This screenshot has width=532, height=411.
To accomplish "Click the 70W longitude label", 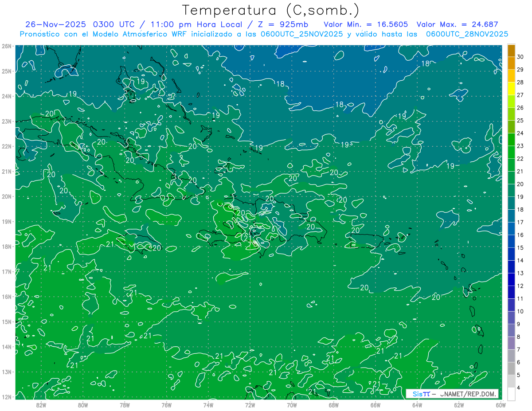I will [x=292, y=405].
